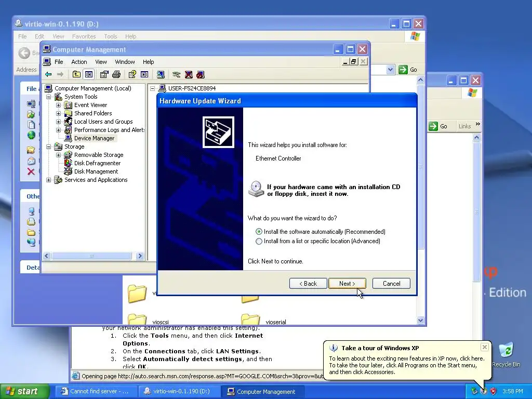This screenshot has height=399, width=532.
Task: Cancel the Hardware Update Wizard
Action: click(391, 284)
